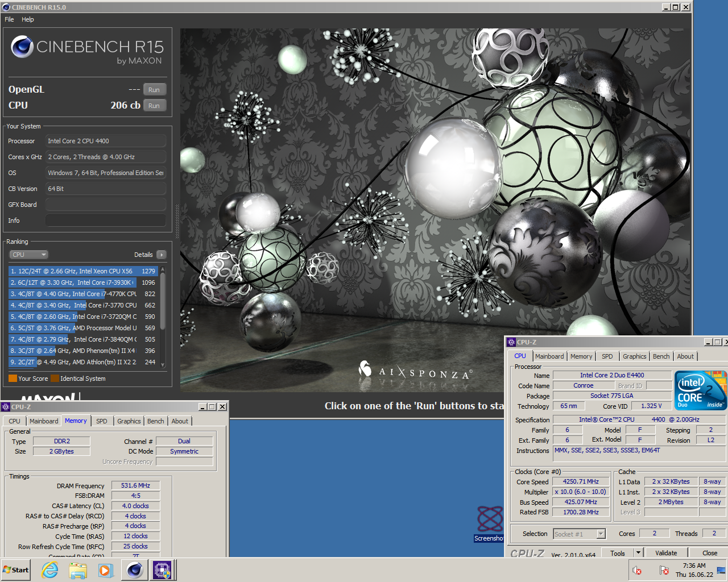
Task: Open SPD tab in right CPU-Z window
Action: tap(607, 356)
